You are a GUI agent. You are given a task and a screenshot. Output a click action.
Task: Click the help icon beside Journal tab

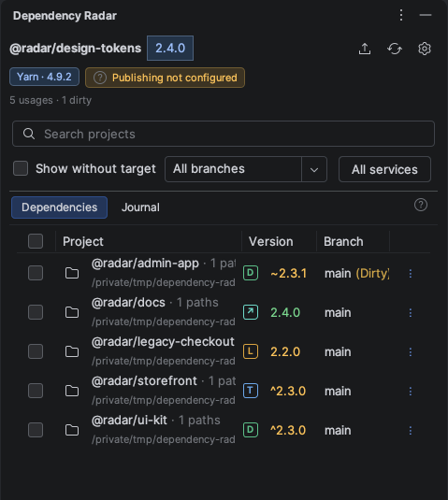421,205
